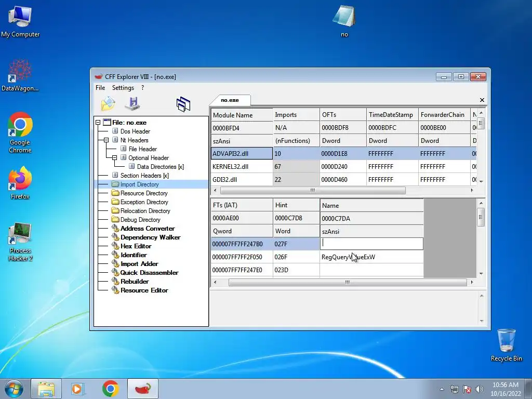The height and width of the screenshot is (399, 532).
Task: Open the Identifier tool icon
Action: pyautogui.click(x=115, y=255)
